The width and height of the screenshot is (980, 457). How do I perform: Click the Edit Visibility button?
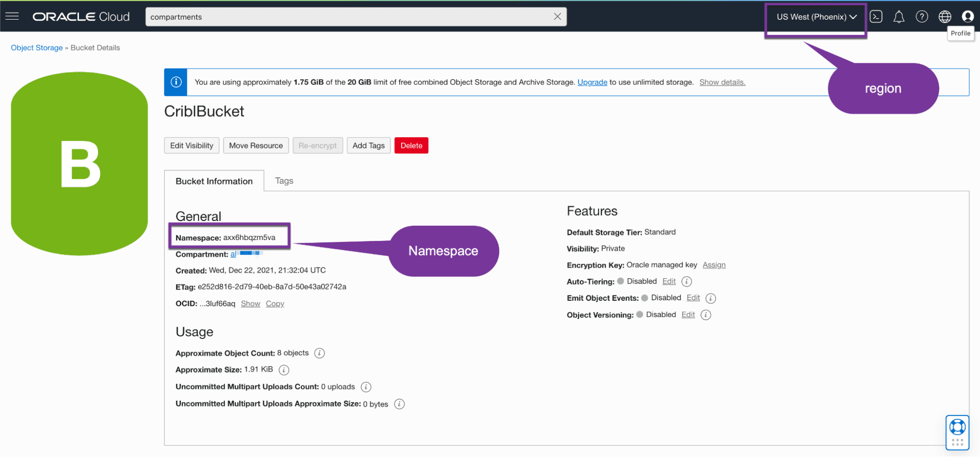pos(191,145)
